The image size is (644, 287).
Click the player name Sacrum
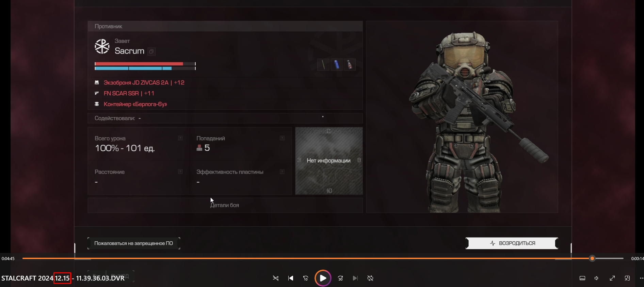click(129, 51)
